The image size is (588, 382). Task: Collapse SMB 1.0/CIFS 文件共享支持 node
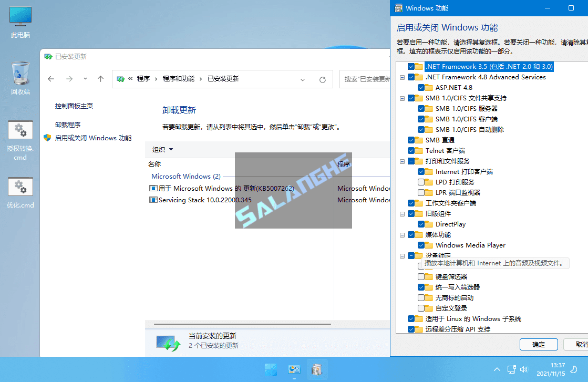(x=402, y=98)
